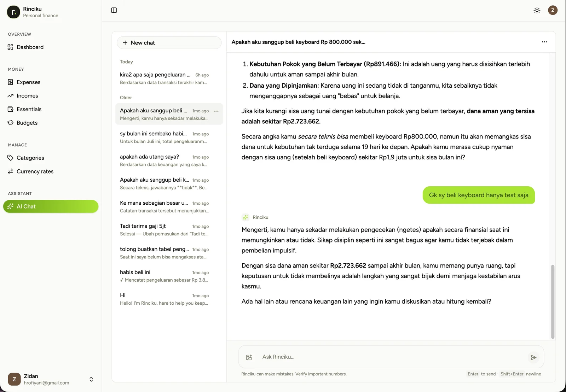
Task: Open options for the selected chat row
Action: click(x=216, y=111)
